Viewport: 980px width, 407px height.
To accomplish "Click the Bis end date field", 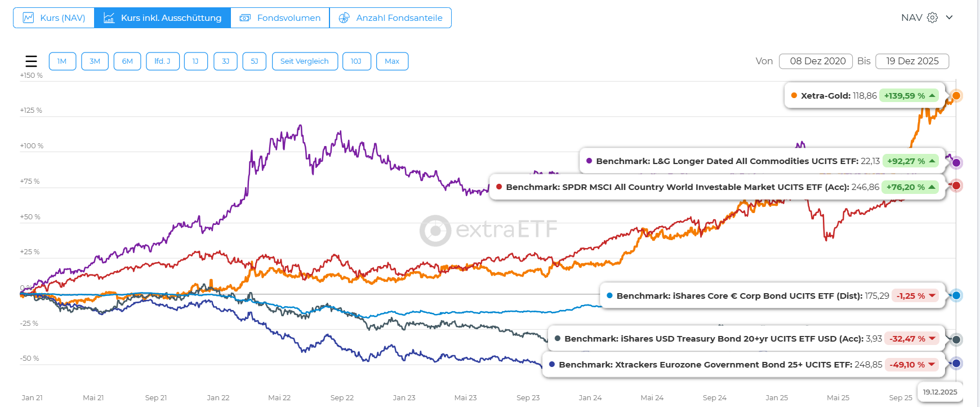I will (x=912, y=61).
